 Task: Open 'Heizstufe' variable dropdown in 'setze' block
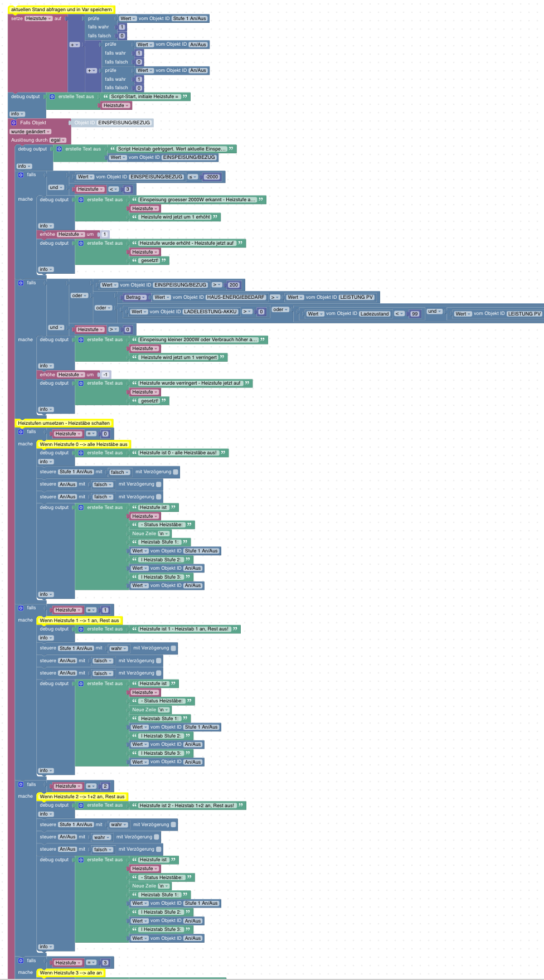click(38, 18)
